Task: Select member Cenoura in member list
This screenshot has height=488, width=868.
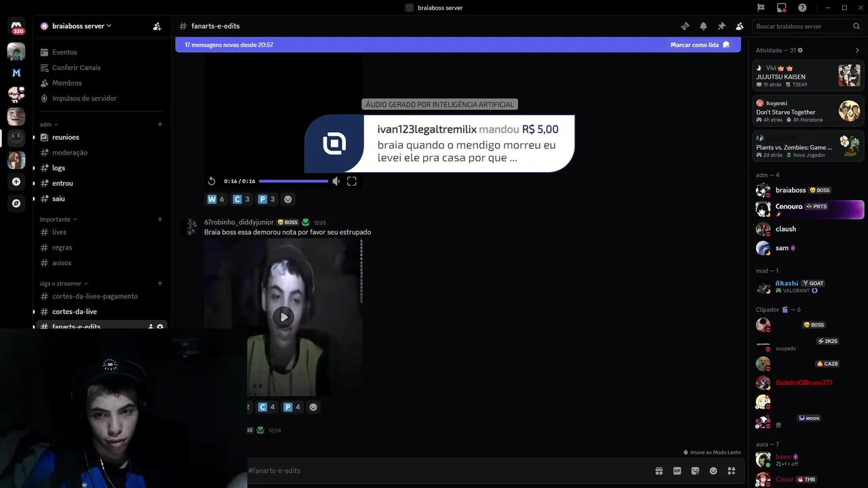Action: click(808, 209)
